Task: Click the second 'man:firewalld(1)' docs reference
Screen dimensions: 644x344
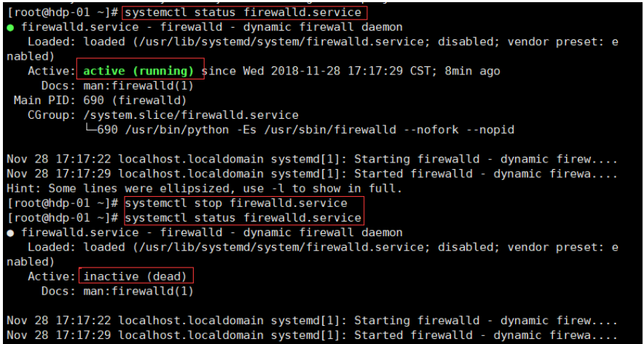Action: [x=138, y=292]
